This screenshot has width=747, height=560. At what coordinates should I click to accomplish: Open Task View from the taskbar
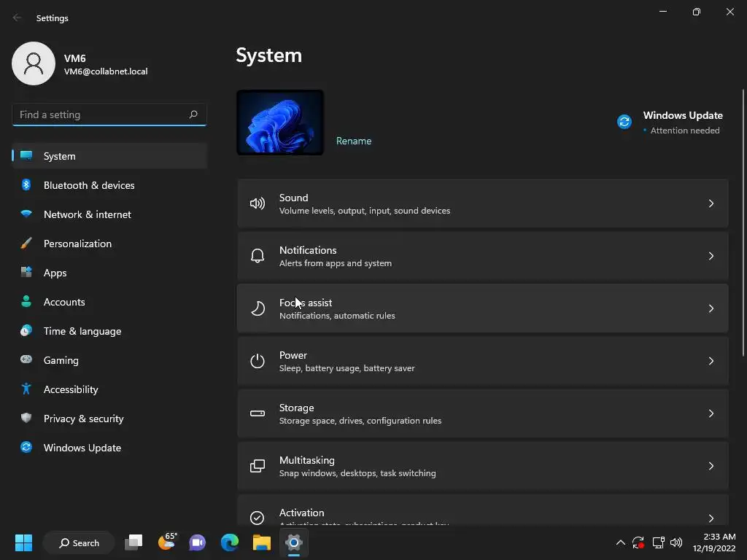point(133,542)
